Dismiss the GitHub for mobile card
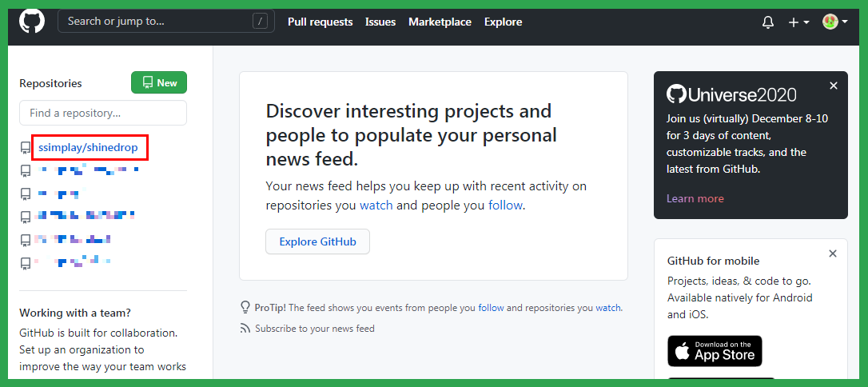868x387 pixels. [x=833, y=253]
